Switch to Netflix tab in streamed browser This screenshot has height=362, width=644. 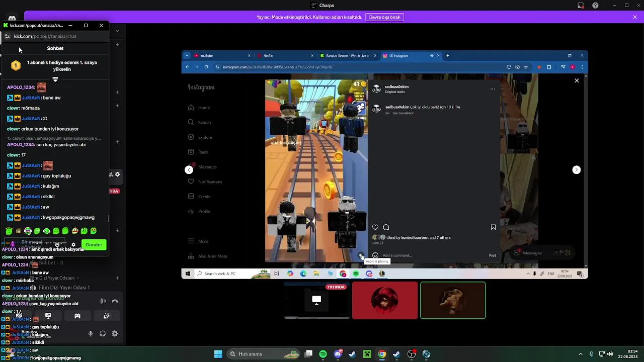pos(284,56)
